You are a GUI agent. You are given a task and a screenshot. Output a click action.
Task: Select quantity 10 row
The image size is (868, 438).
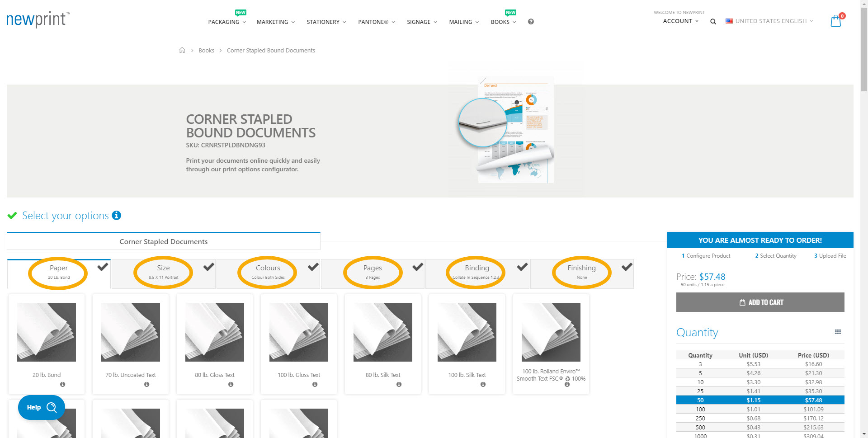[760, 382]
